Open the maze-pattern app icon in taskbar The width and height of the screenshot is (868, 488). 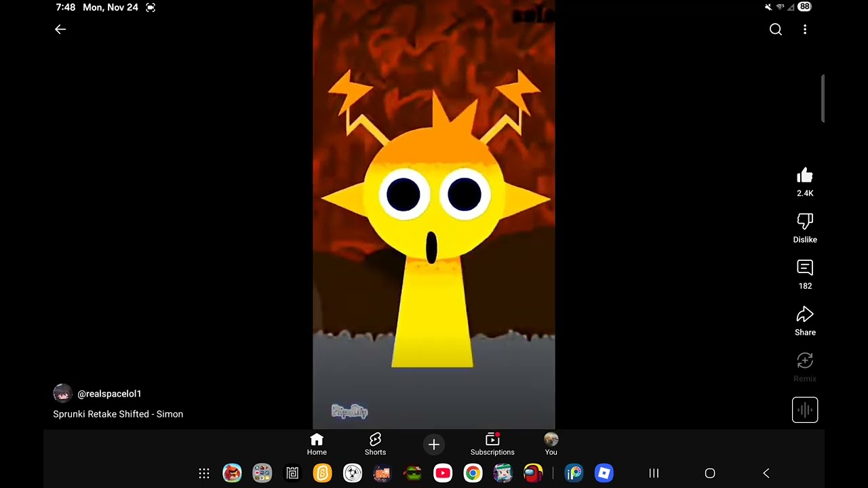[x=292, y=473]
